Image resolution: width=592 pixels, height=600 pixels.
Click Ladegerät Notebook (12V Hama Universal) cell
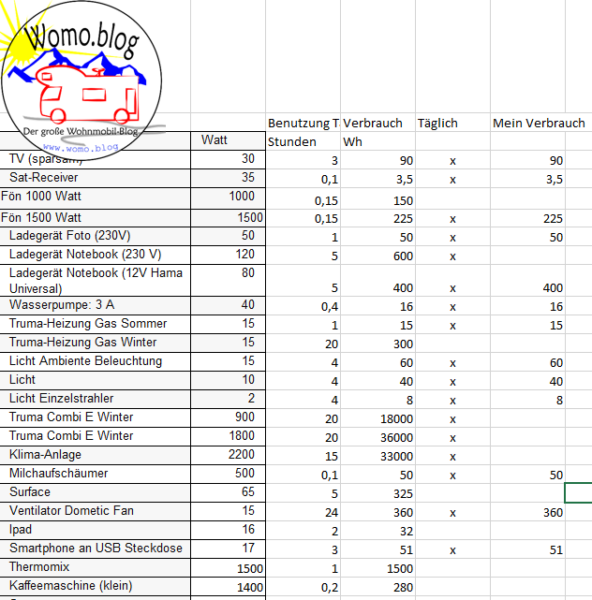95,280
